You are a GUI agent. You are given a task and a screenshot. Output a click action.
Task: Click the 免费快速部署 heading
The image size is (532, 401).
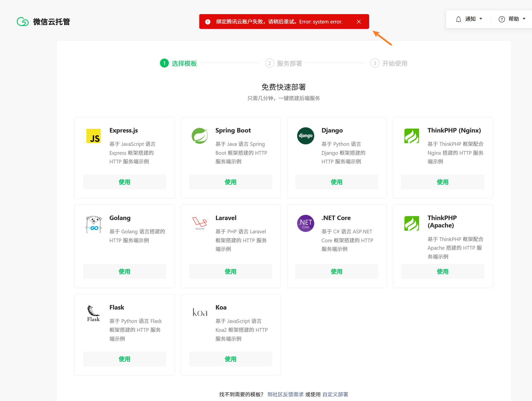click(284, 87)
